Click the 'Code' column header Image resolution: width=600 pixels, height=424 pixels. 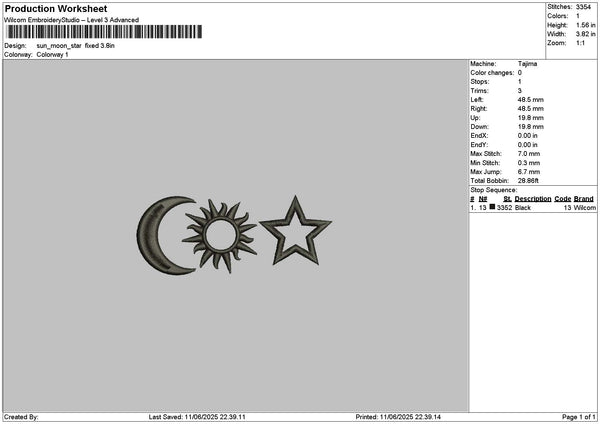[562, 199]
